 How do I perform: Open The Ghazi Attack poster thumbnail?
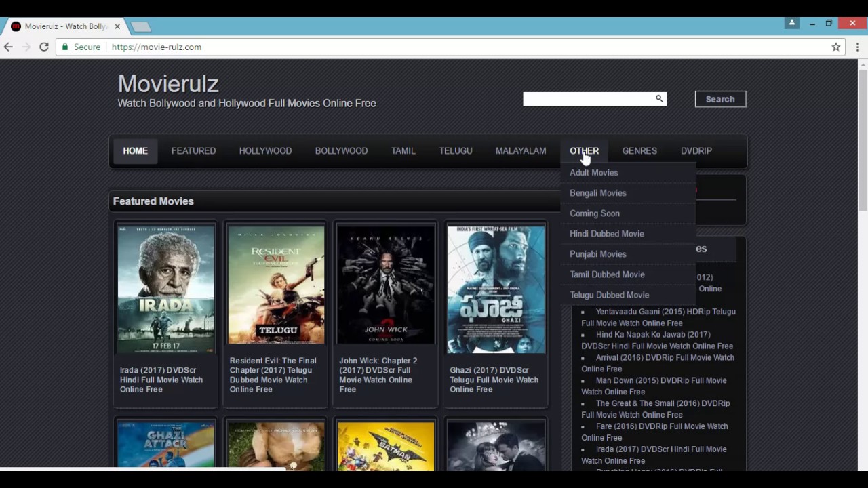[x=165, y=446]
